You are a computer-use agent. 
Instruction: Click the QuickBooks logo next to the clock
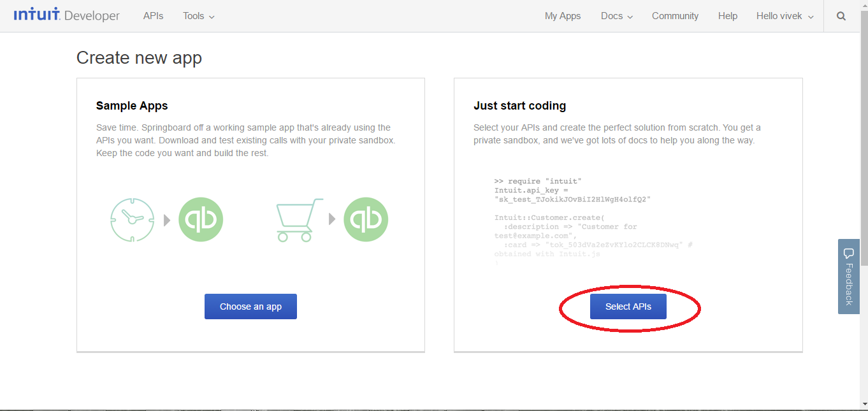[201, 220]
